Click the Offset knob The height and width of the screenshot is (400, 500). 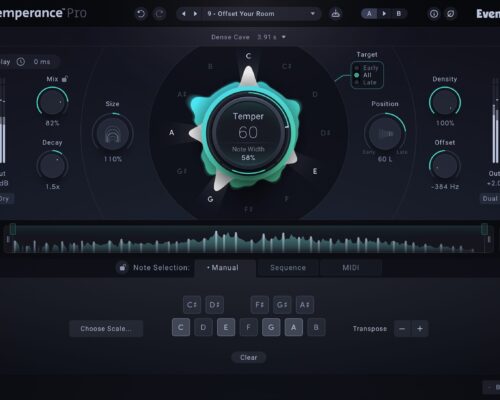point(445,166)
